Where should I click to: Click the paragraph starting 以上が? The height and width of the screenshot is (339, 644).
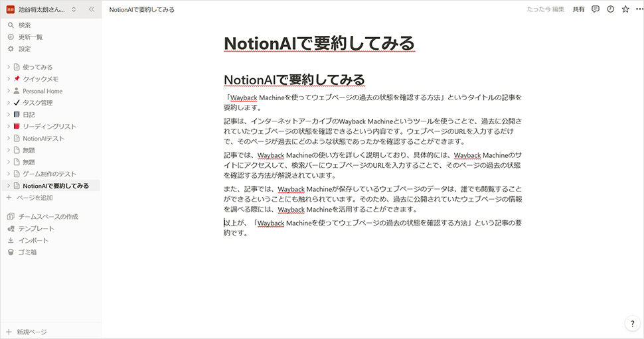(373, 228)
